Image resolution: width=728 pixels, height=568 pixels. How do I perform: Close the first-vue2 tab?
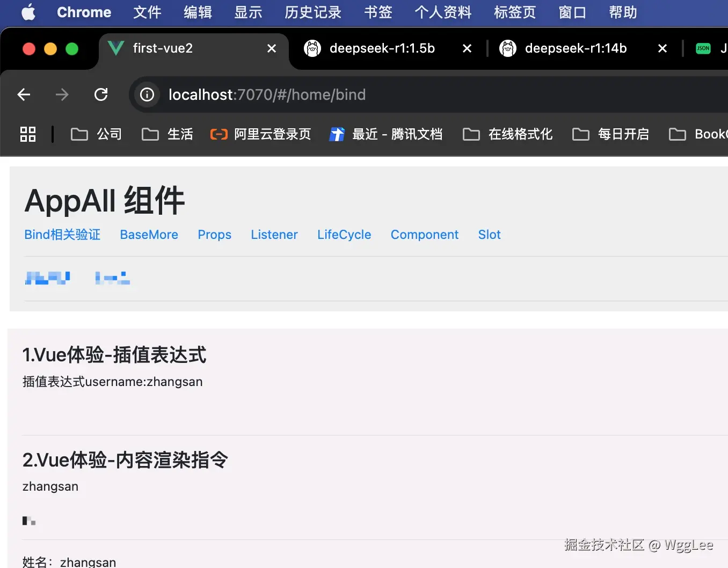pos(272,48)
